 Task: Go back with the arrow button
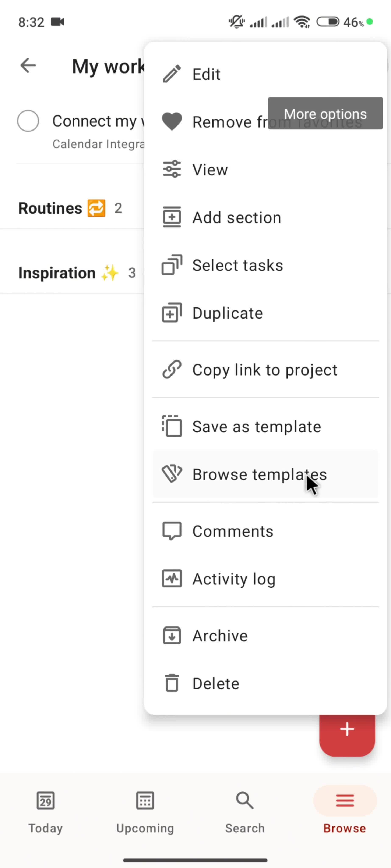28,65
